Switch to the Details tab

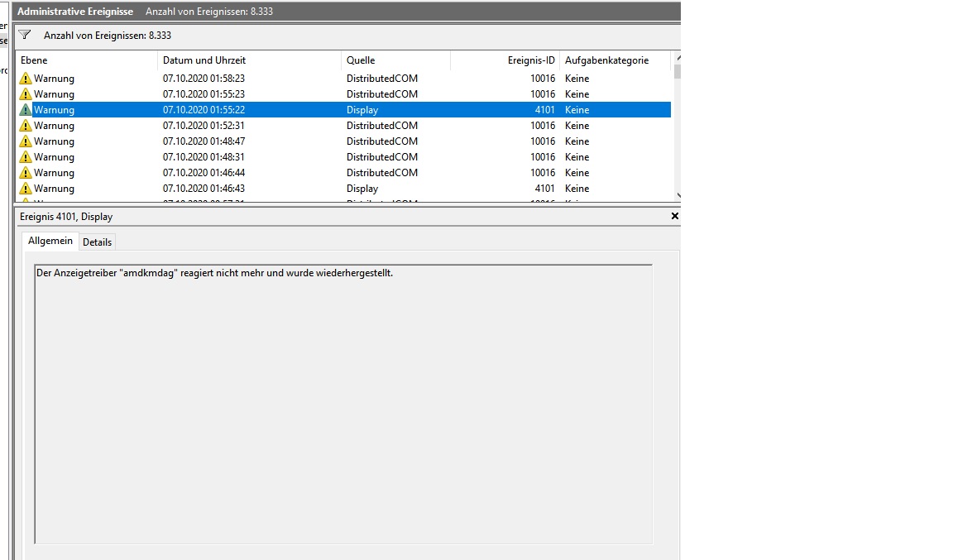[98, 242]
